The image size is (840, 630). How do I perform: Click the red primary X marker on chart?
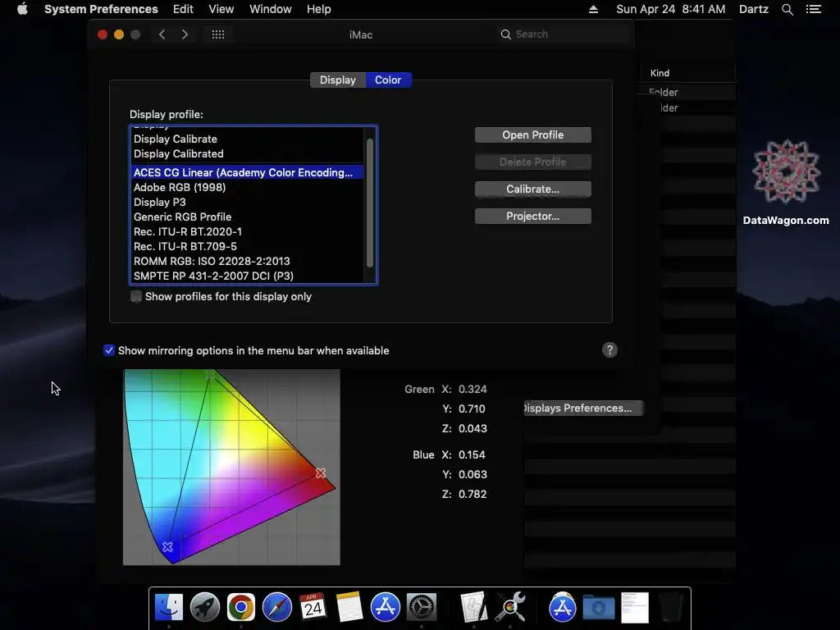321,473
